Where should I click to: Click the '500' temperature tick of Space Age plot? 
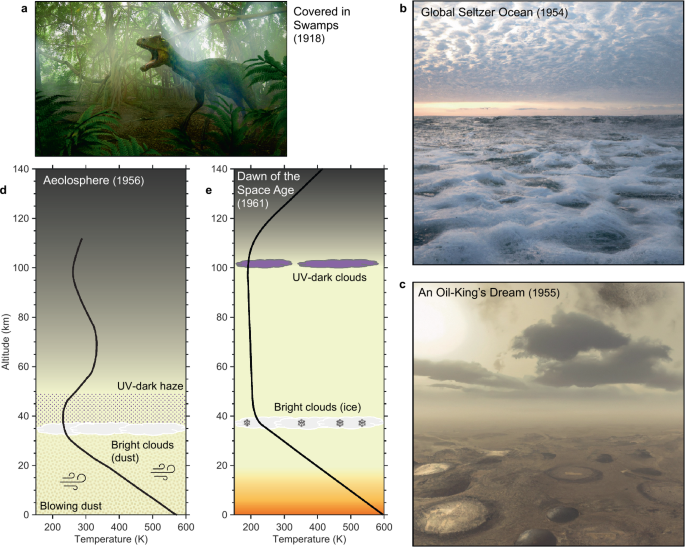(x=351, y=527)
